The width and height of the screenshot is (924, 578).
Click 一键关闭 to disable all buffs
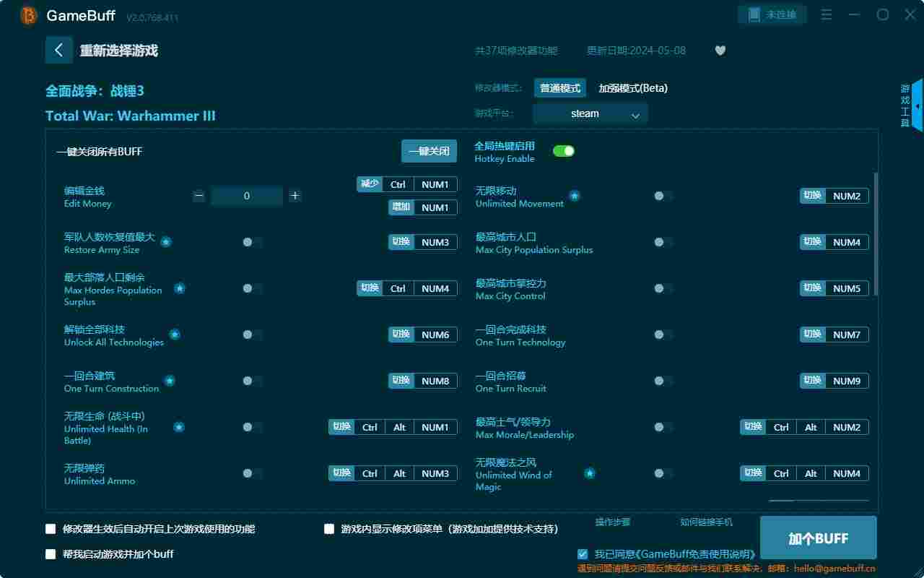pos(430,151)
